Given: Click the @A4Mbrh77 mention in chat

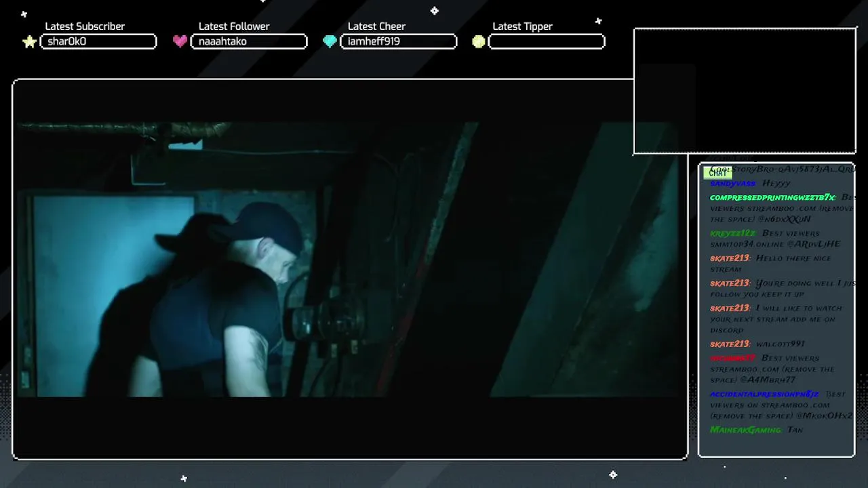Looking at the screenshot, I should [x=769, y=380].
